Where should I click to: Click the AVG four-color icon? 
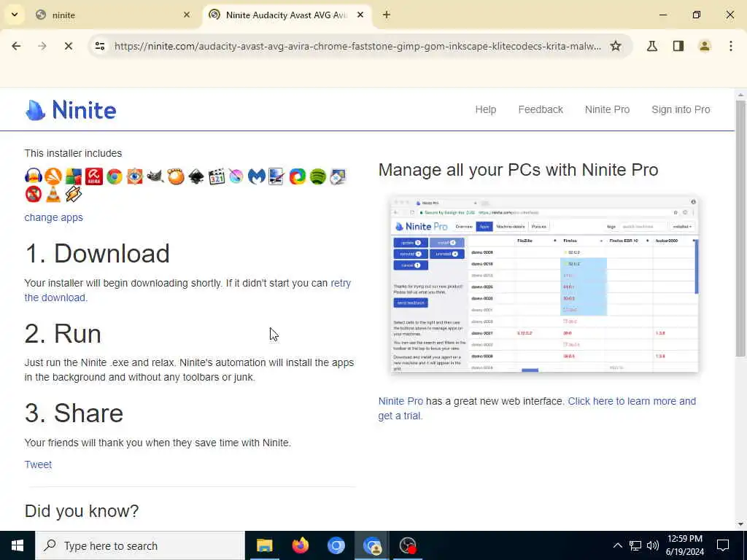(74, 176)
